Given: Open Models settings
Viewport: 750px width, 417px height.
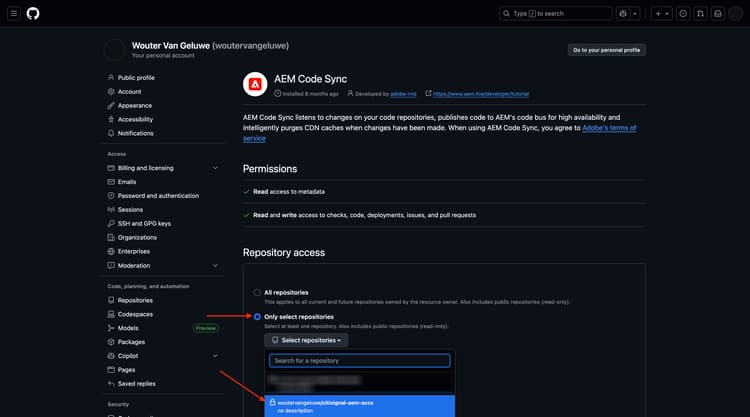Looking at the screenshot, I should point(128,328).
